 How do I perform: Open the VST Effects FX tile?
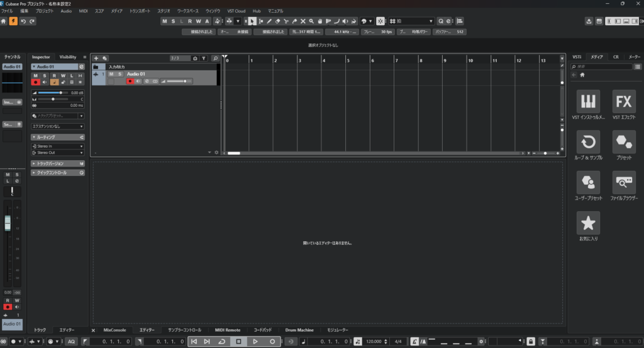pyautogui.click(x=623, y=102)
